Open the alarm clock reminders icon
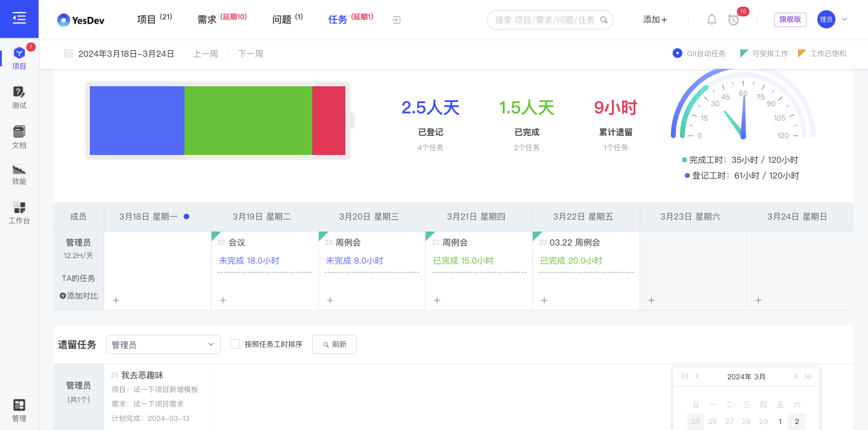 (734, 20)
